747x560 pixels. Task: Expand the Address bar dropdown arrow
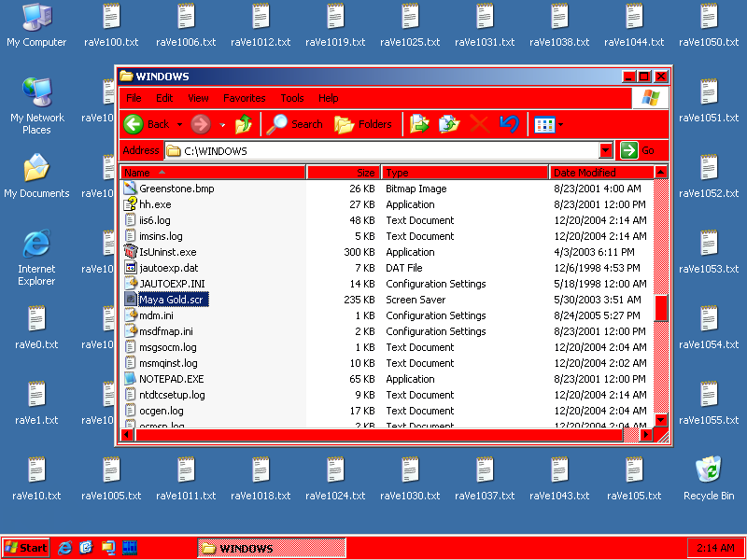606,150
